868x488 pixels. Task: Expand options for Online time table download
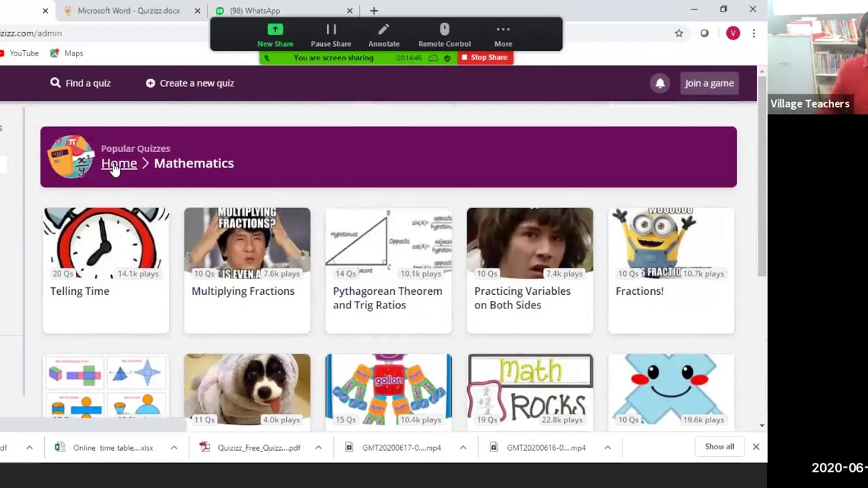pyautogui.click(x=174, y=447)
